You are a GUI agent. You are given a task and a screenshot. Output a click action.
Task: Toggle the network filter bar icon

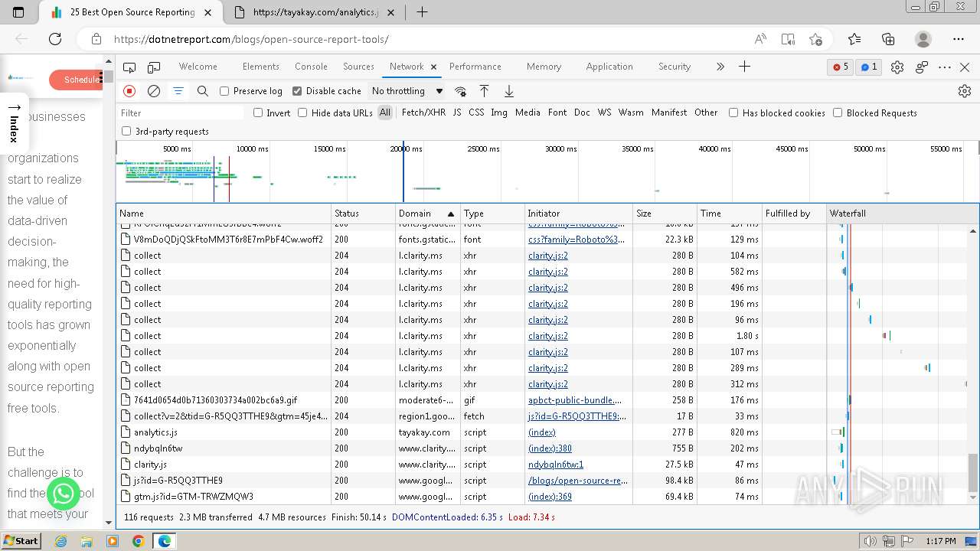coord(178,91)
